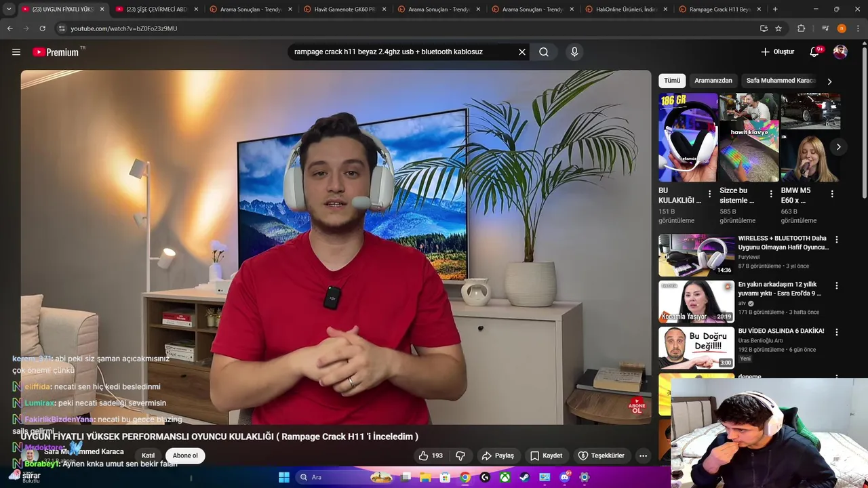
Task: Share the video with Paylaş button
Action: [x=498, y=455]
